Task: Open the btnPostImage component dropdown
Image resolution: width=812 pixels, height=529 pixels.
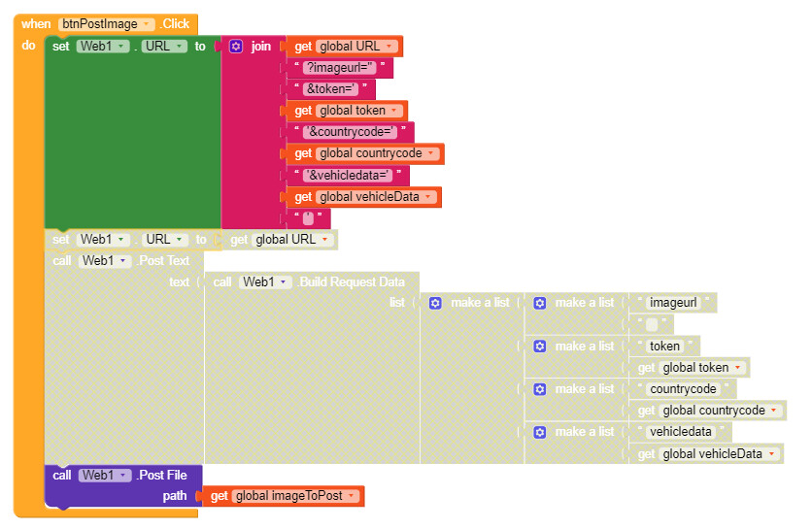Action: click(x=147, y=24)
